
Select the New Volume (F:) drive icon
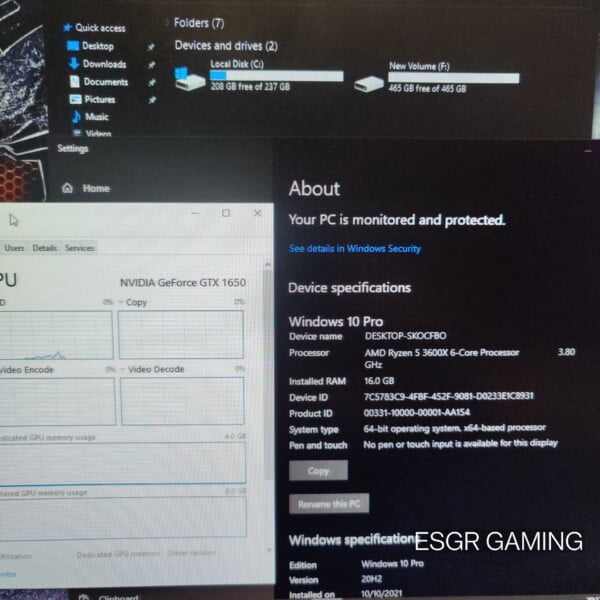pyautogui.click(x=368, y=84)
